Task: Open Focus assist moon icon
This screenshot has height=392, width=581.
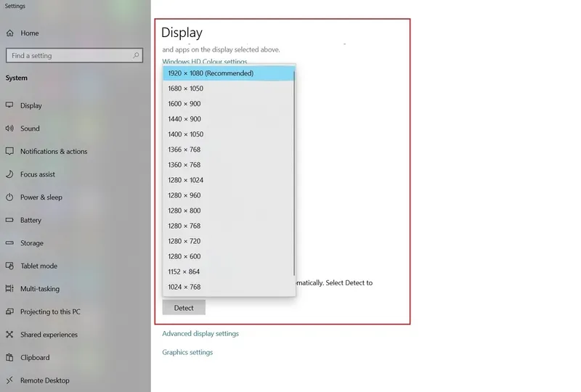Action: pyautogui.click(x=9, y=174)
